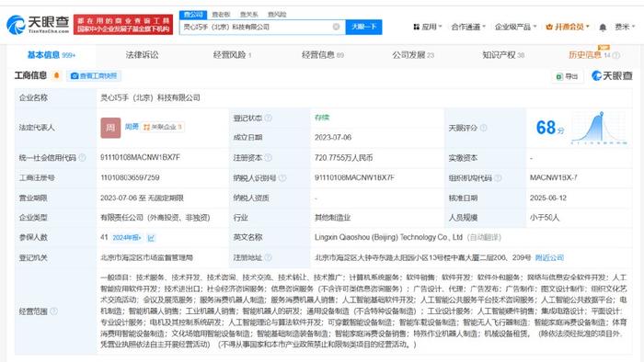Open the 开通会员 dropdown
644x362 pixels.
coord(568,27)
